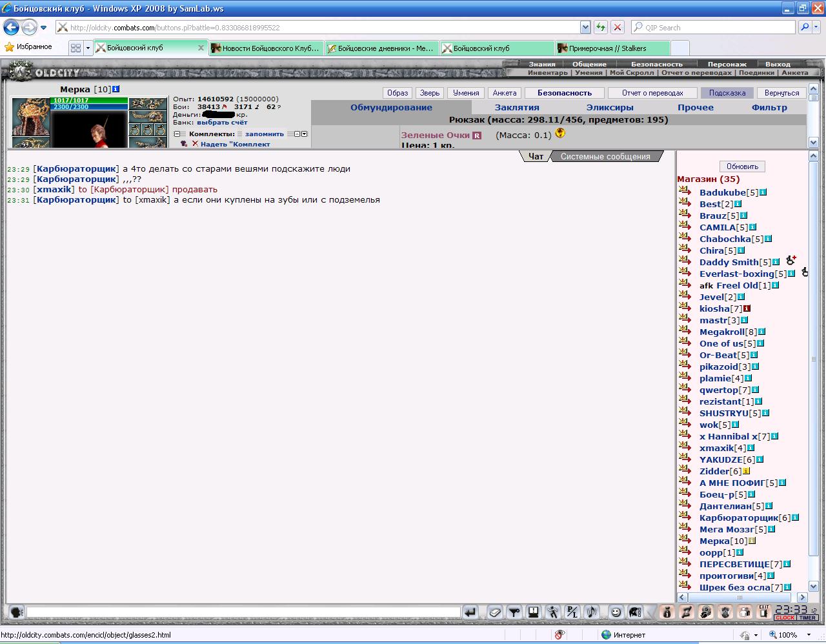Click the chat message input field
Image resolution: width=826 pixels, height=644 pixels.
(x=243, y=612)
